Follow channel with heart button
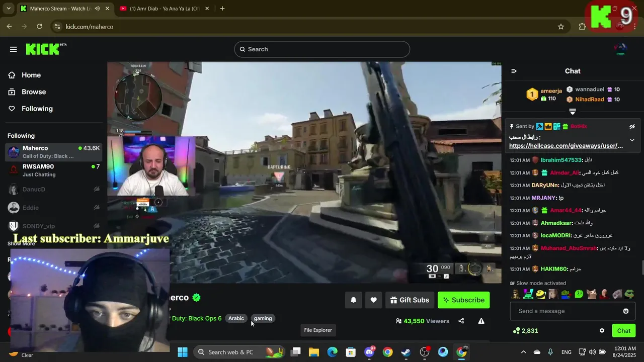The height and width of the screenshot is (362, 644). [373, 300]
